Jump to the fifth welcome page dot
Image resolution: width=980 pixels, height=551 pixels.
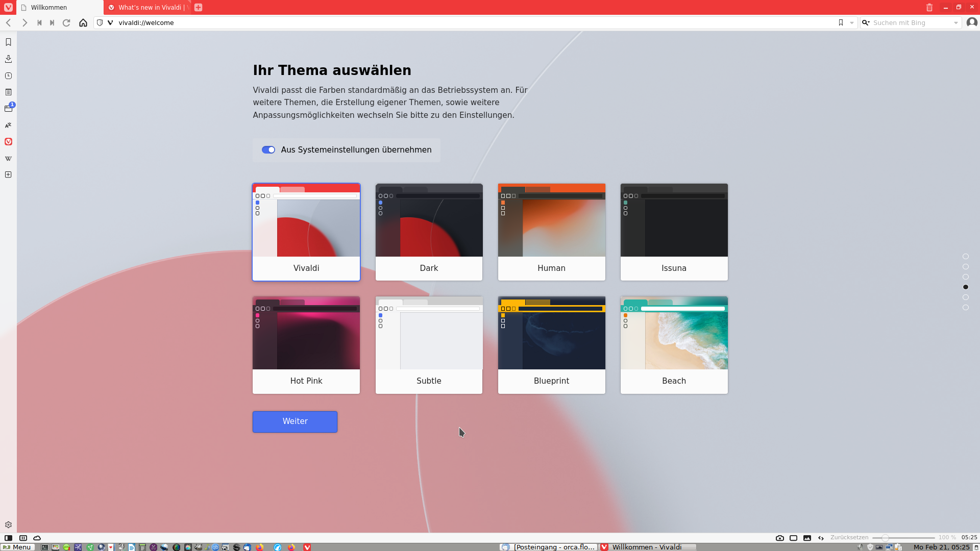966,297
